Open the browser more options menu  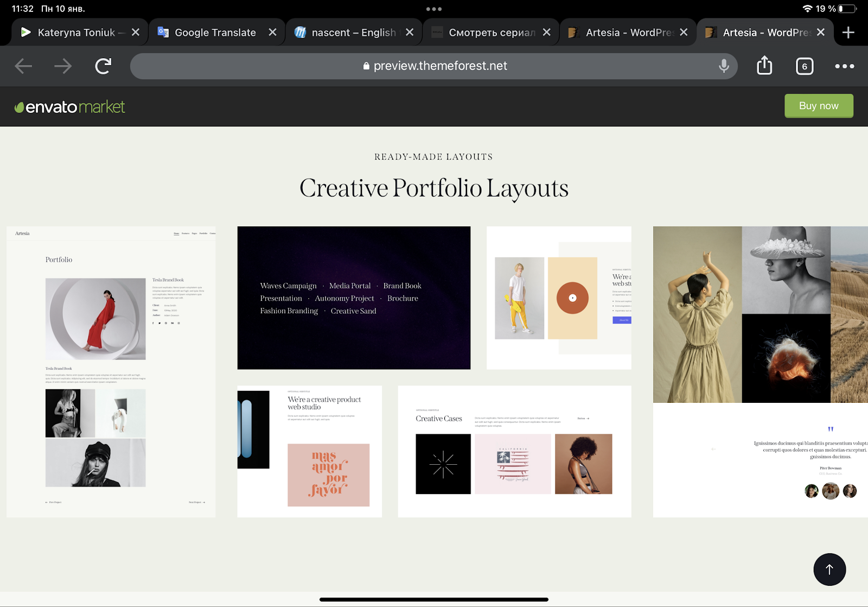pos(845,66)
